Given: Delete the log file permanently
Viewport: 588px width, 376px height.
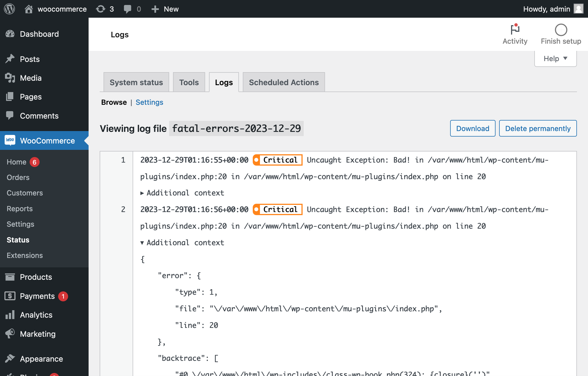Looking at the screenshot, I should [x=537, y=128].
